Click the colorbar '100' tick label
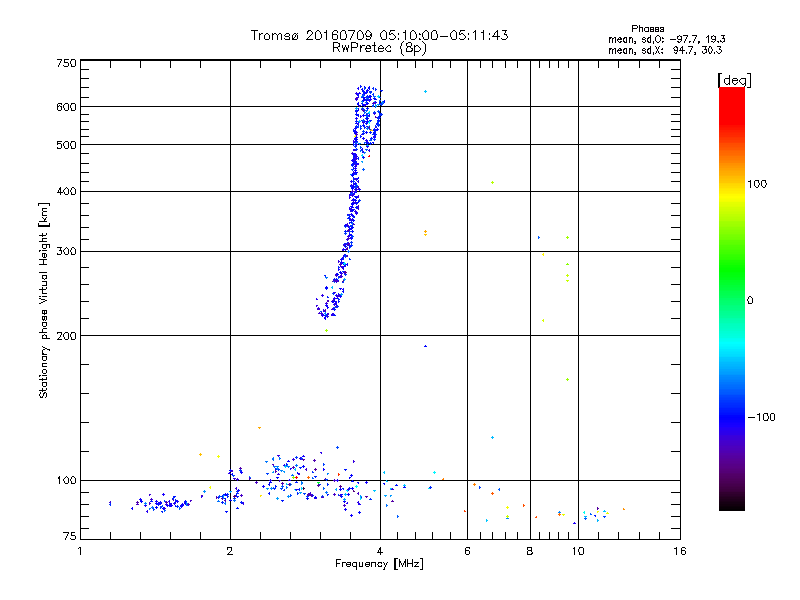 click(x=757, y=184)
